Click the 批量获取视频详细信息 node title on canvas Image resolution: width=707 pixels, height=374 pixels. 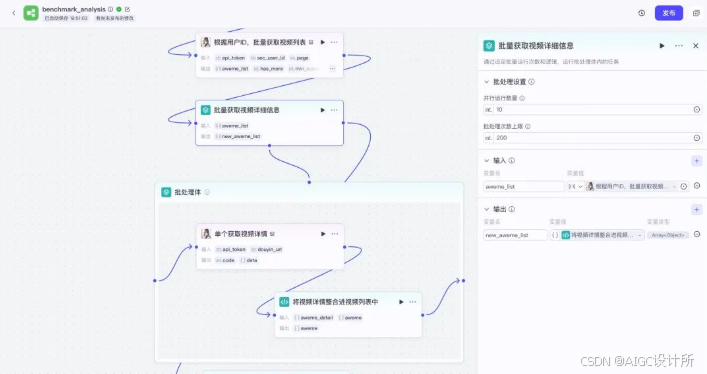coord(247,110)
